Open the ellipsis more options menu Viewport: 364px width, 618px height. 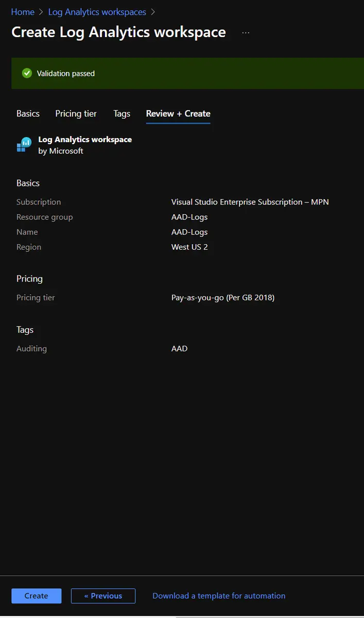coord(246,32)
